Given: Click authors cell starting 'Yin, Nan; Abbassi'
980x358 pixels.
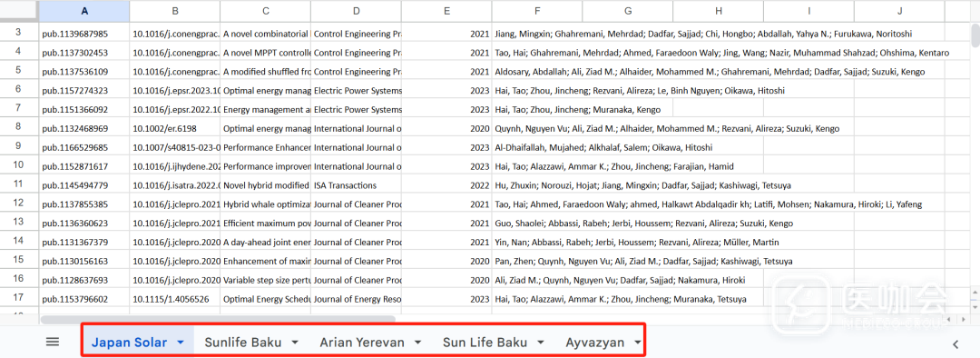Looking at the screenshot, I should (636, 243).
